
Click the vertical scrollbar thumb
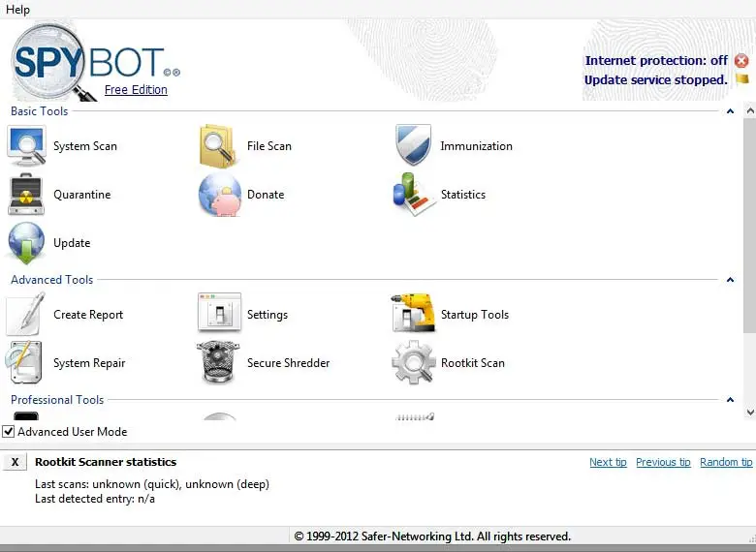(x=750, y=225)
